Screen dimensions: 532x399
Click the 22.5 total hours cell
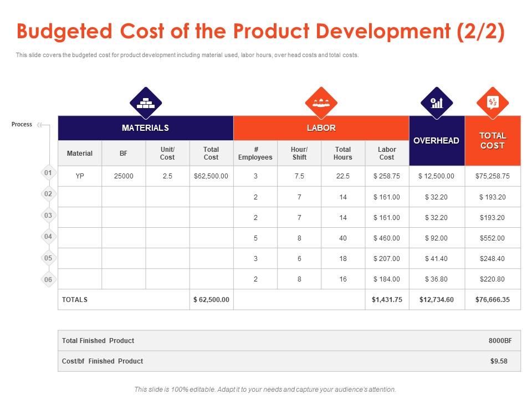(343, 176)
